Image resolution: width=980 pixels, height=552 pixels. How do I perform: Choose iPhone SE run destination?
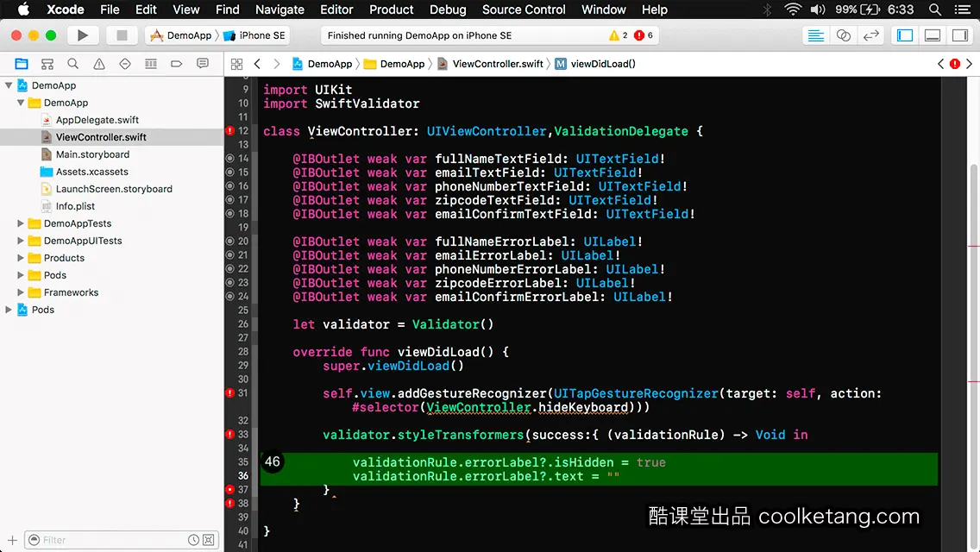(x=254, y=35)
